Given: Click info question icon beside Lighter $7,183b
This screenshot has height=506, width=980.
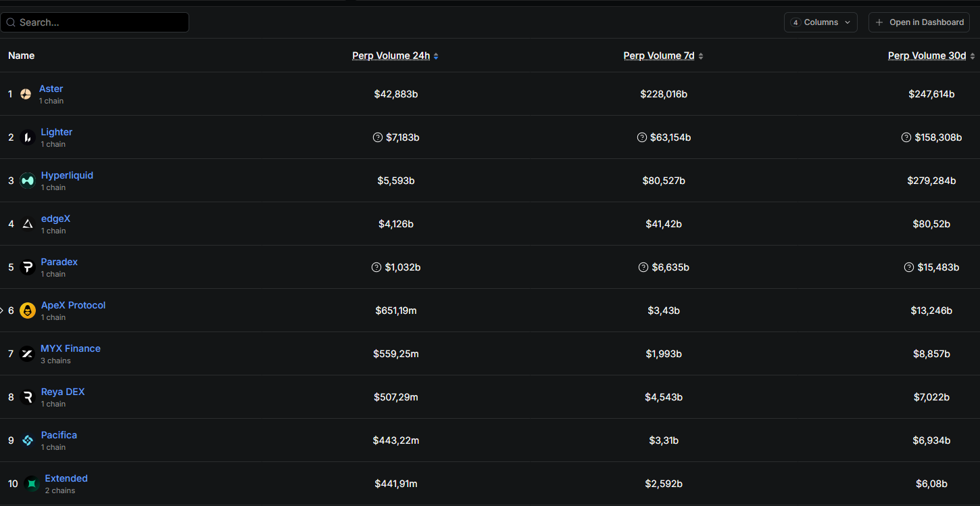Looking at the screenshot, I should tap(378, 137).
